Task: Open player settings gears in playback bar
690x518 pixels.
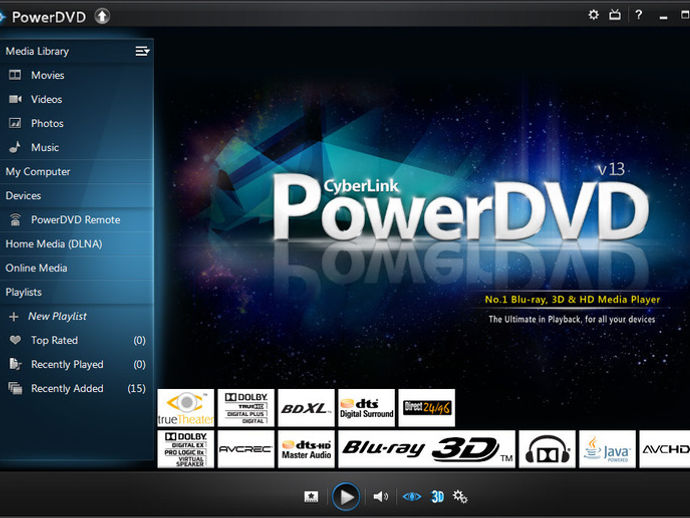Action: 460,497
